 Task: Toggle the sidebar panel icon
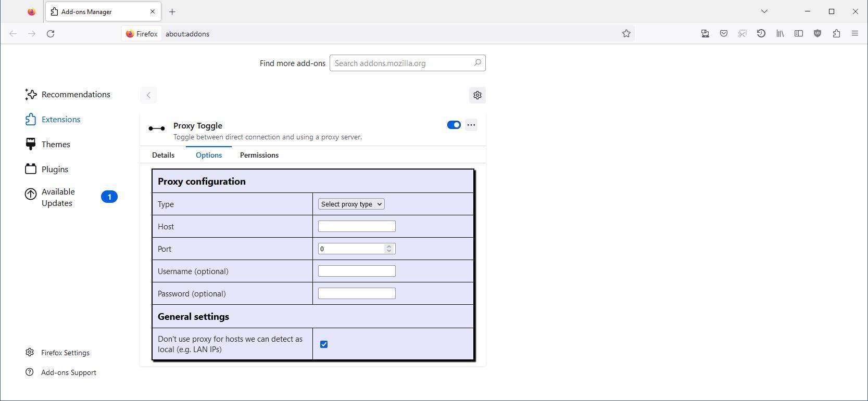tap(799, 34)
